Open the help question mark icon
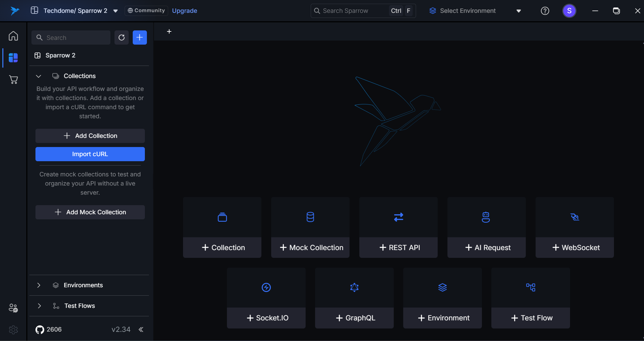Image resolution: width=644 pixels, height=341 pixels. [x=545, y=11]
